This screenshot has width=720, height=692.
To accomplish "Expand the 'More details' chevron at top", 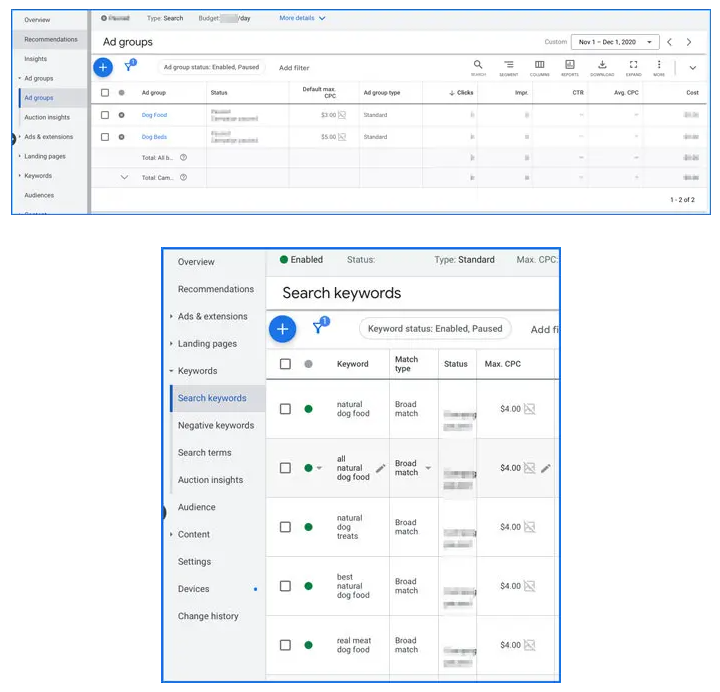I will pos(321,18).
